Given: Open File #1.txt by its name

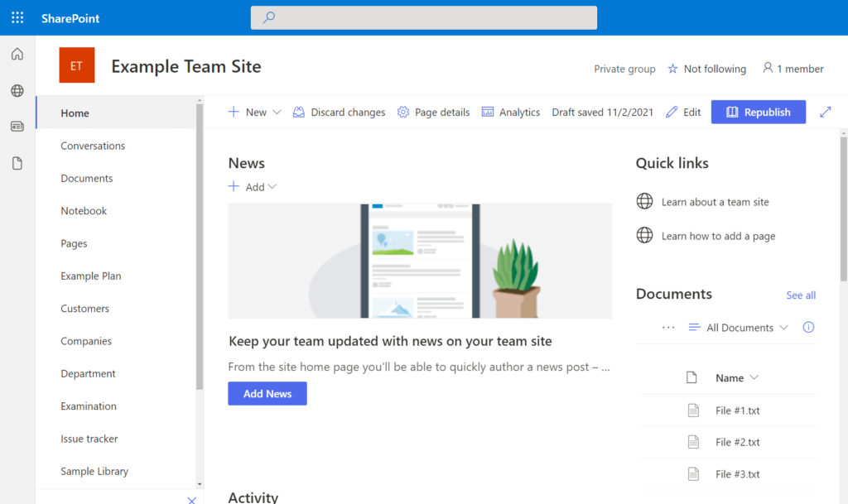Looking at the screenshot, I should click(x=737, y=410).
